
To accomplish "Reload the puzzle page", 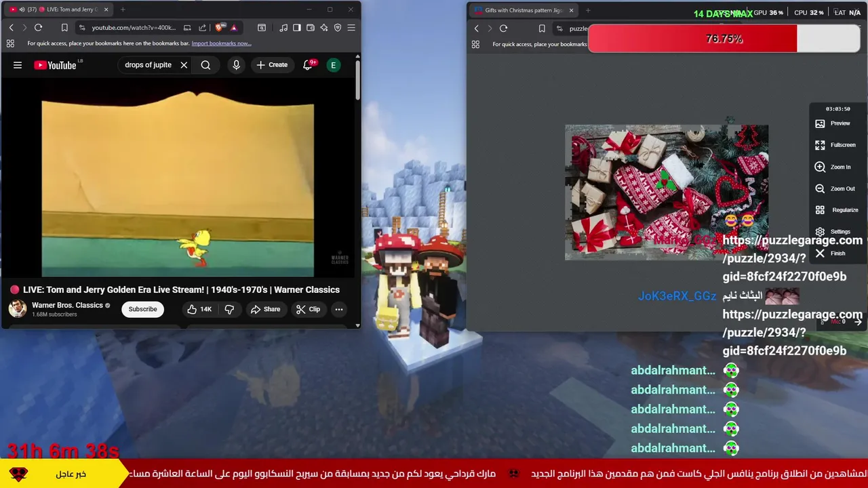I will coord(503,28).
